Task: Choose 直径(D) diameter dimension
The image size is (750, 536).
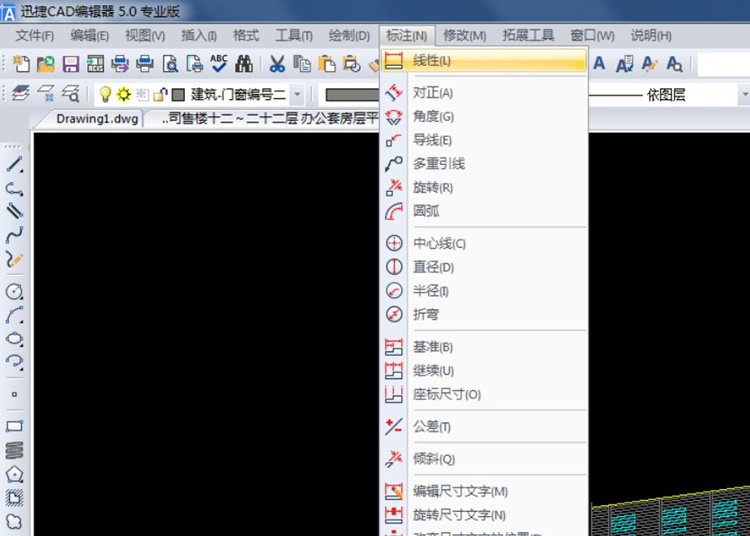Action: (x=484, y=267)
